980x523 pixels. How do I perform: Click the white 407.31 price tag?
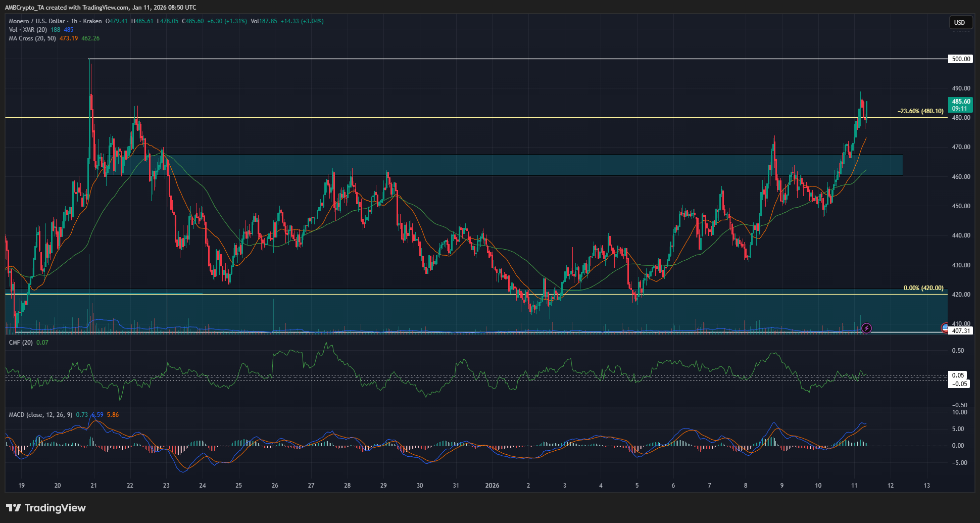pyautogui.click(x=961, y=330)
